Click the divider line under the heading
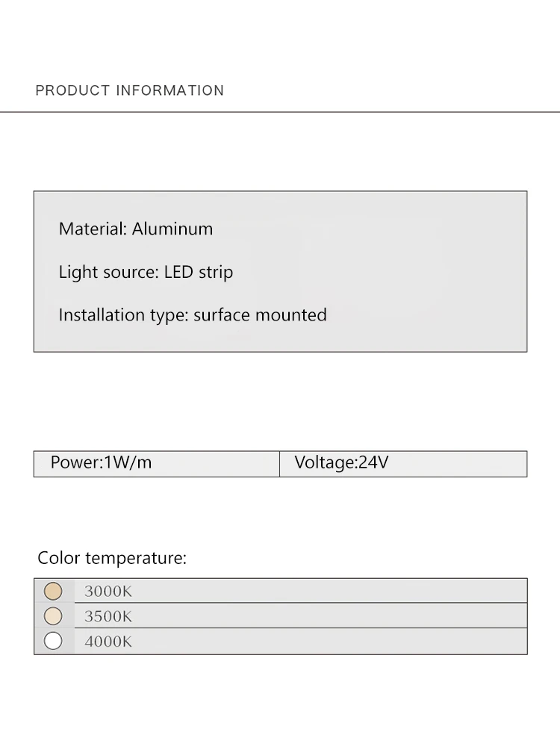The width and height of the screenshot is (560, 747). 280,112
